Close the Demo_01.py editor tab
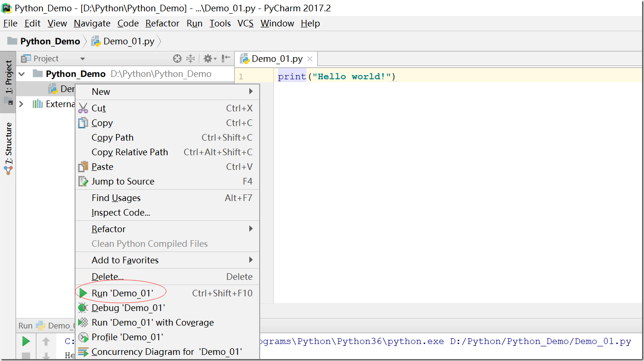Viewport: 644px width, 361px height. [x=310, y=59]
